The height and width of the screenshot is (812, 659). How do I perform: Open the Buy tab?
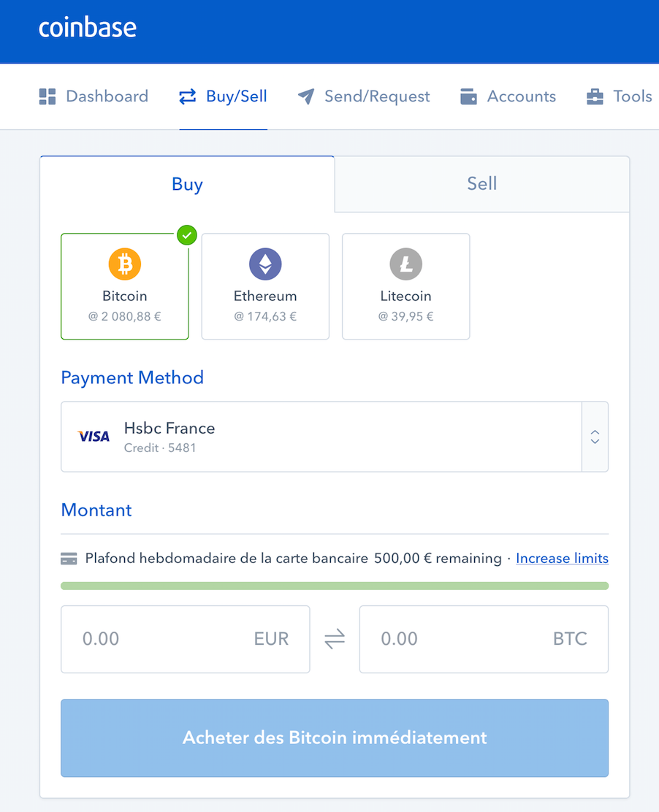click(187, 184)
